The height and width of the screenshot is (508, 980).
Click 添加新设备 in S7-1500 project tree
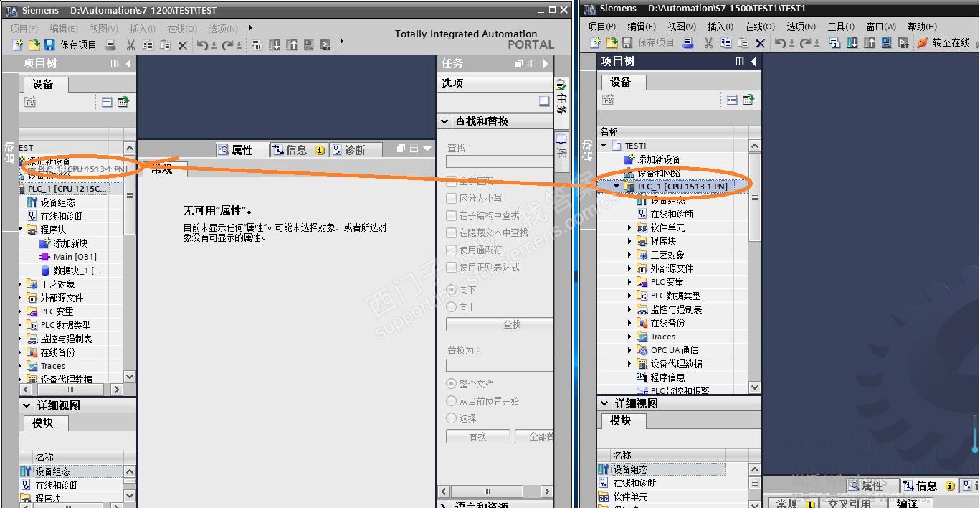tap(659, 159)
